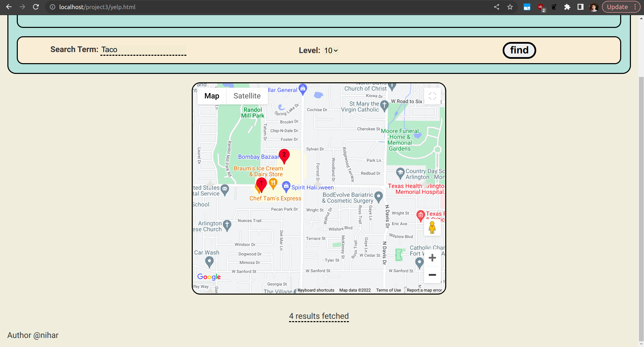Switch to Satellite map view

[247, 96]
